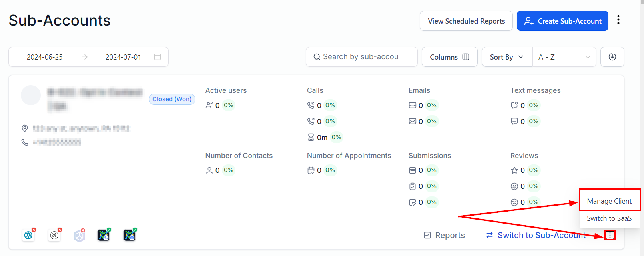Click the sub-account card three-dot menu

pyautogui.click(x=610, y=235)
